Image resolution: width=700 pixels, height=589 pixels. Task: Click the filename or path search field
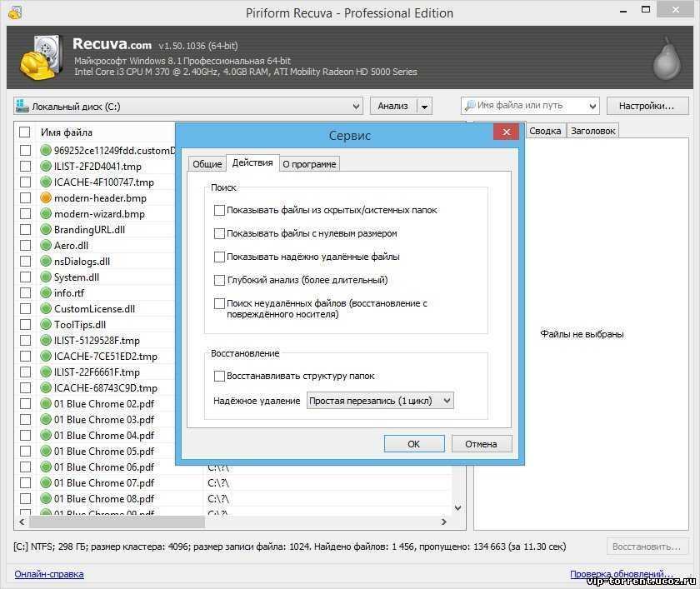tap(530, 106)
